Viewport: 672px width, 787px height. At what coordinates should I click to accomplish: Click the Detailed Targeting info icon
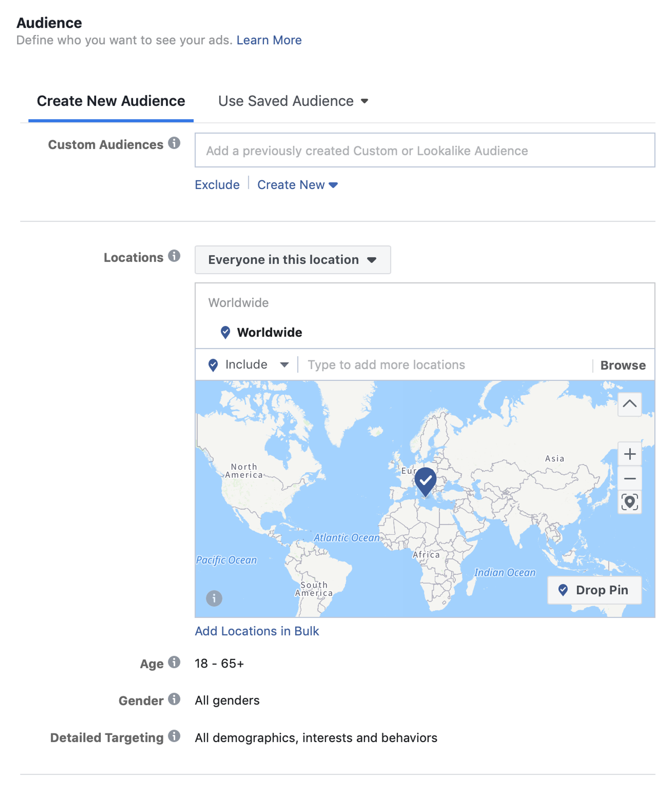(x=174, y=736)
